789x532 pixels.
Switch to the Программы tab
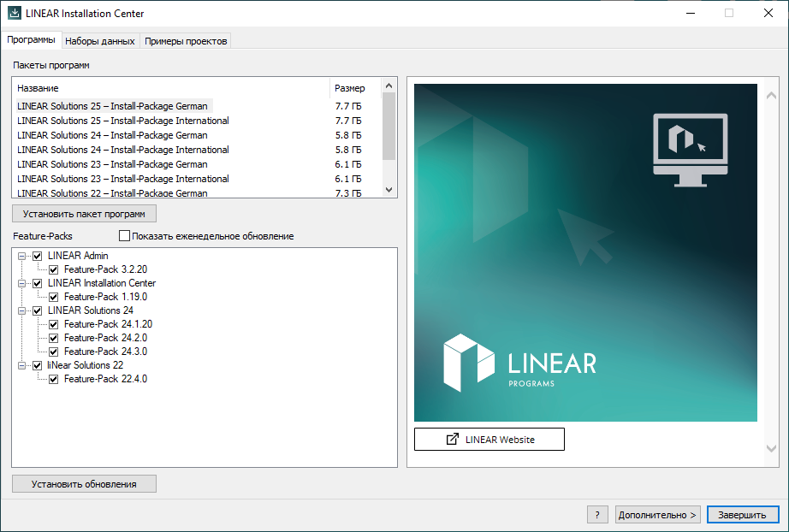pos(31,39)
